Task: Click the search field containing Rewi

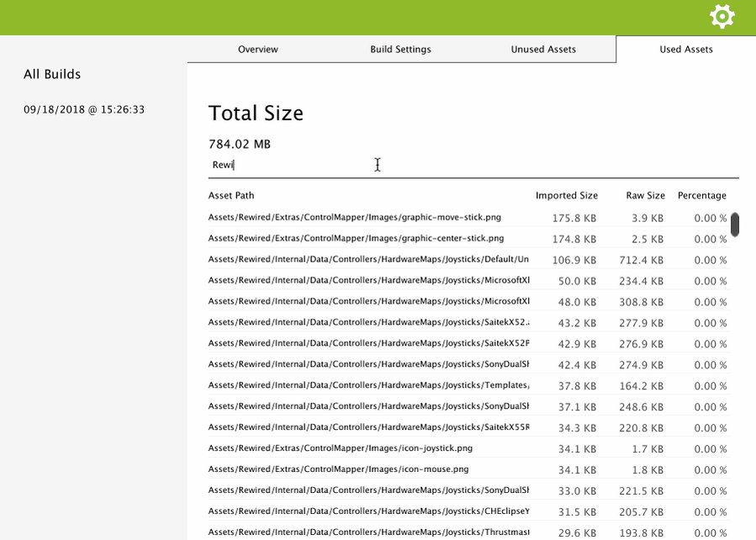Action: tap(473, 165)
